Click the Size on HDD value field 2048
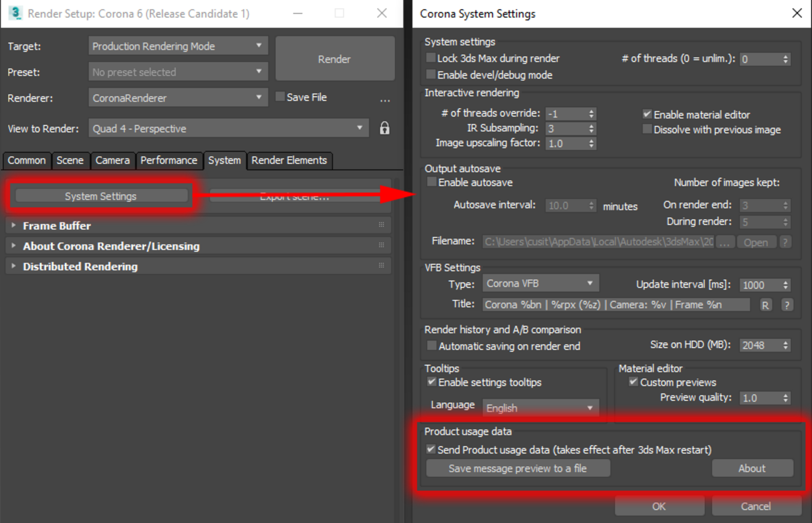812x523 pixels. pos(760,345)
